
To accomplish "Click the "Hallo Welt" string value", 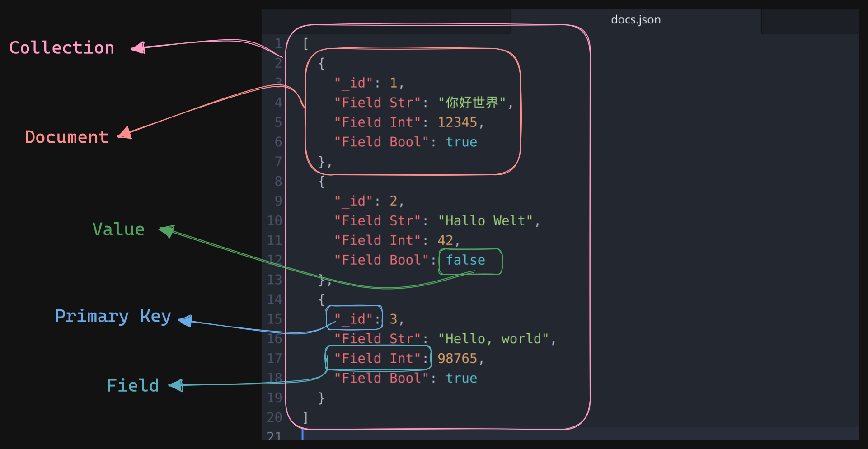I will point(486,221).
